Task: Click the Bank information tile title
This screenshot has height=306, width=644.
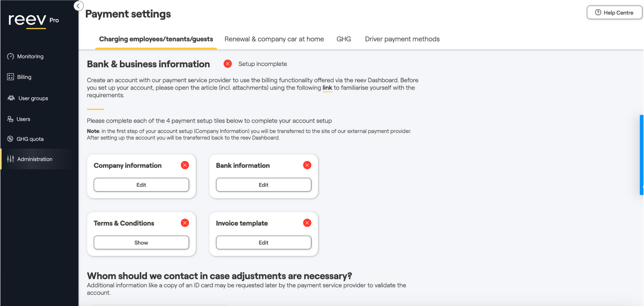Action: click(x=243, y=165)
